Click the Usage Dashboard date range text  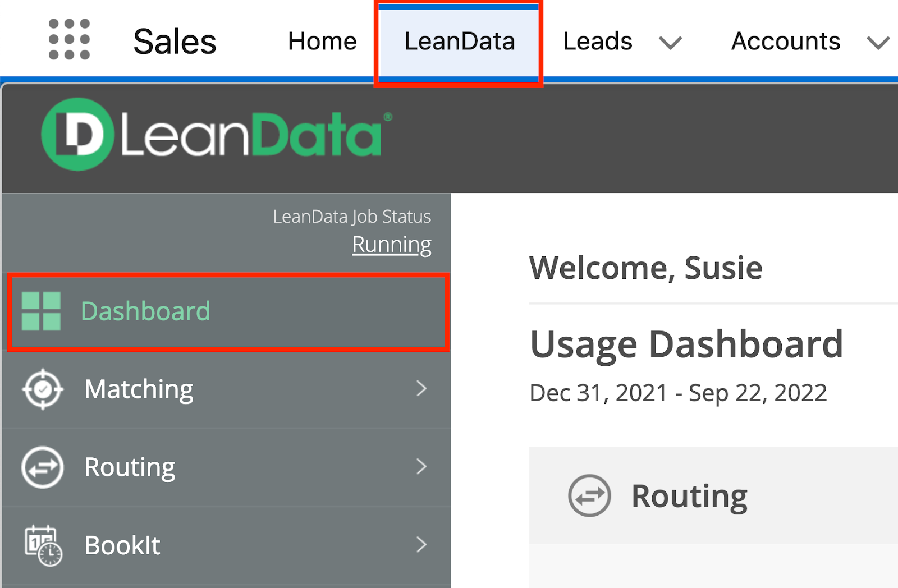click(678, 393)
